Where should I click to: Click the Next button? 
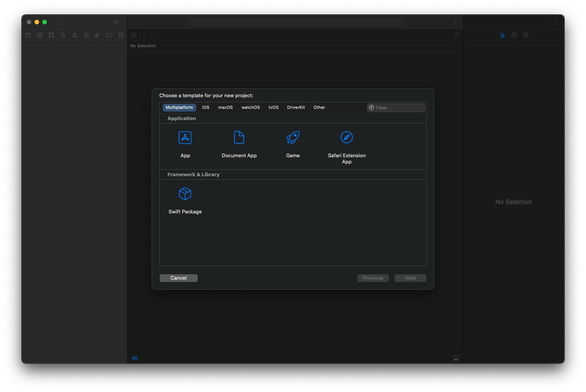tap(410, 278)
